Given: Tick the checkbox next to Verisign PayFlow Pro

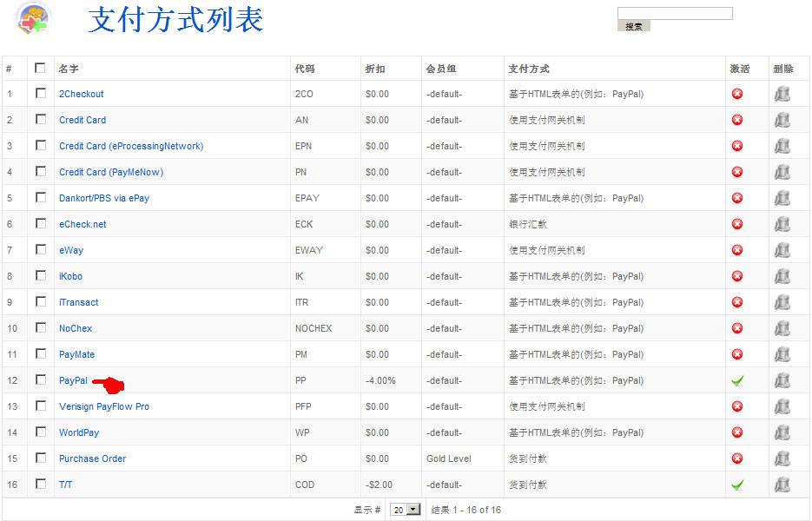Looking at the screenshot, I should (x=41, y=406).
